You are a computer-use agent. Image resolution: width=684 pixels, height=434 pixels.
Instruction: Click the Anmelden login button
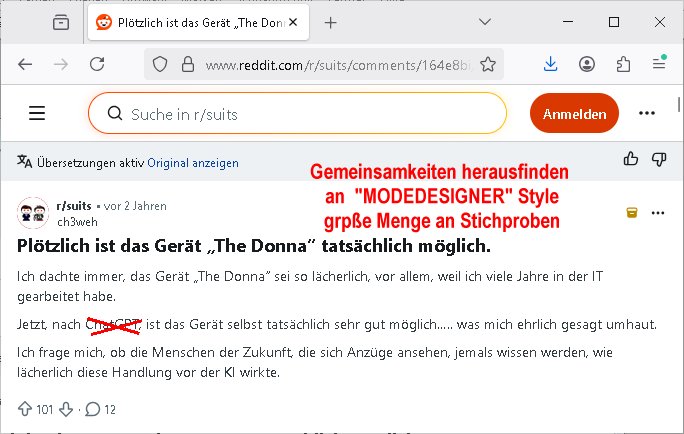[x=574, y=114]
